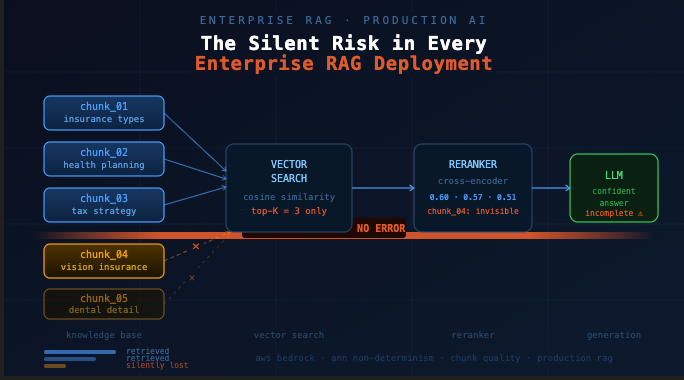
Task: Select the chunk_04 vision insurance box
Action: click(x=104, y=260)
